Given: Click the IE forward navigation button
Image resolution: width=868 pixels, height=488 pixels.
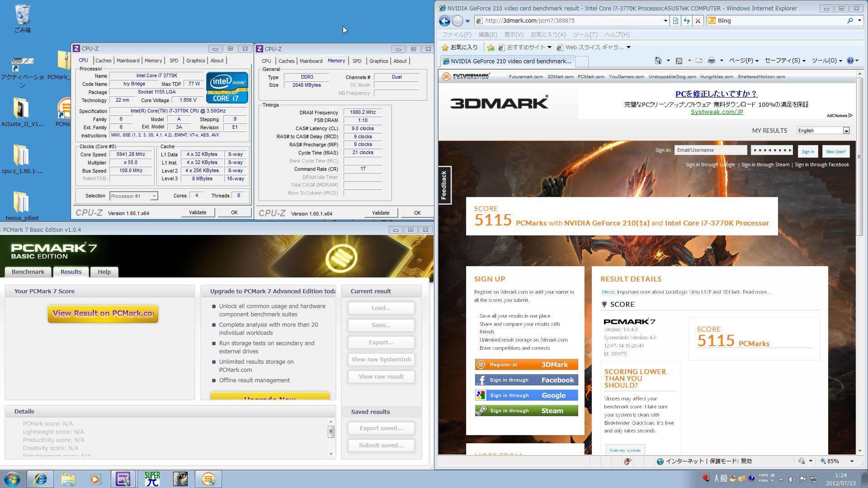Looking at the screenshot, I should tap(458, 21).
